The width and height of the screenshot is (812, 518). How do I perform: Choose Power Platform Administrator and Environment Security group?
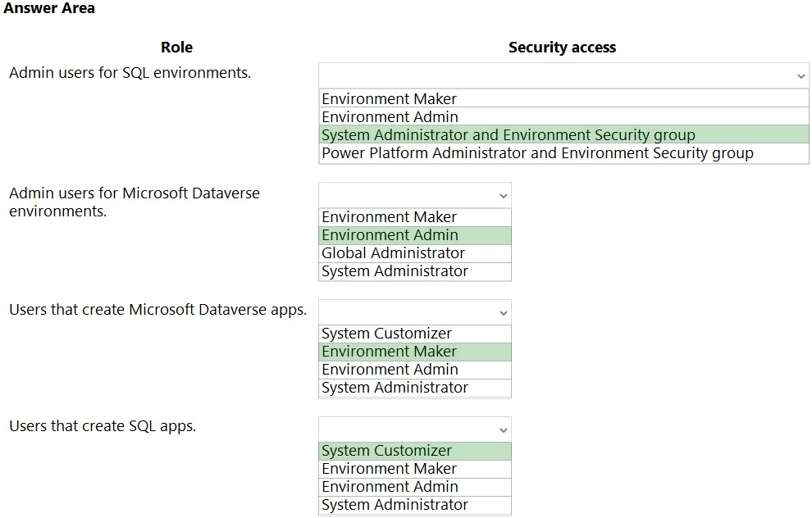point(563,153)
